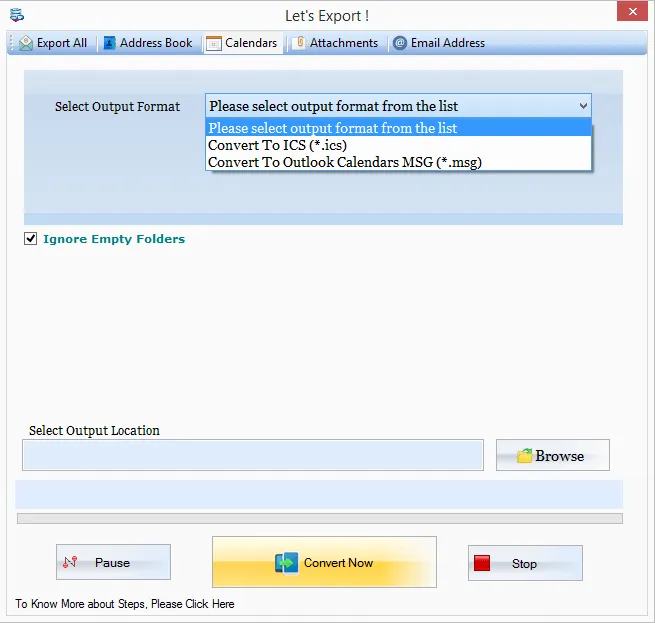
Task: Click the Pause button's red icon
Action: (x=70, y=562)
